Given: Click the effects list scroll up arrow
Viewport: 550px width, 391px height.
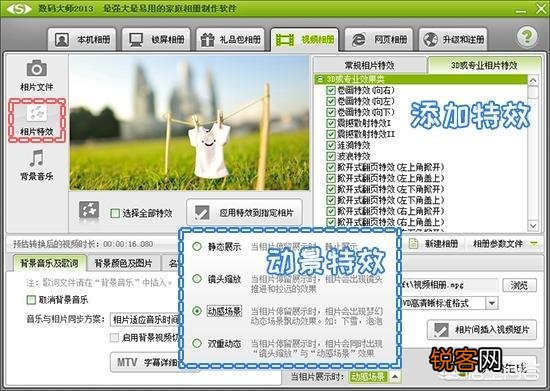Looking at the screenshot, I should pyautogui.click(x=533, y=81).
